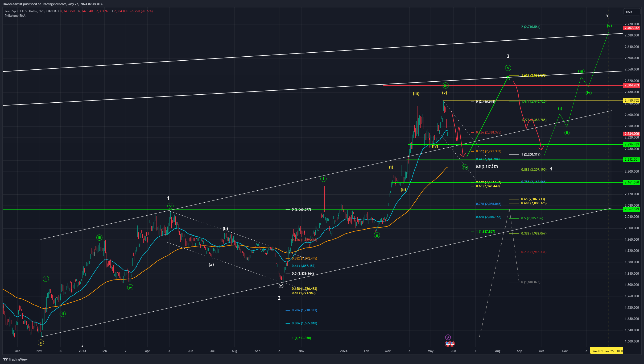Click the 2024 year marker on time axis
Viewport: 644px width, 364px height.
(x=344, y=351)
